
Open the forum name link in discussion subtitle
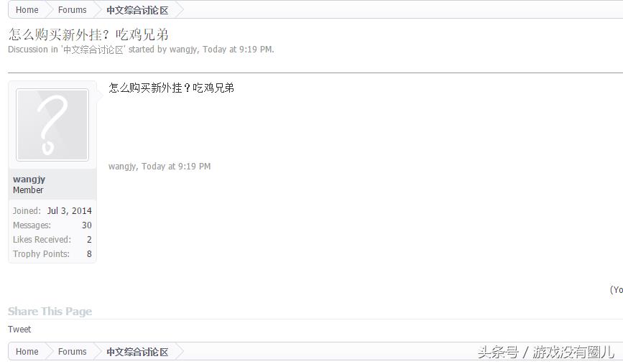[x=93, y=50]
